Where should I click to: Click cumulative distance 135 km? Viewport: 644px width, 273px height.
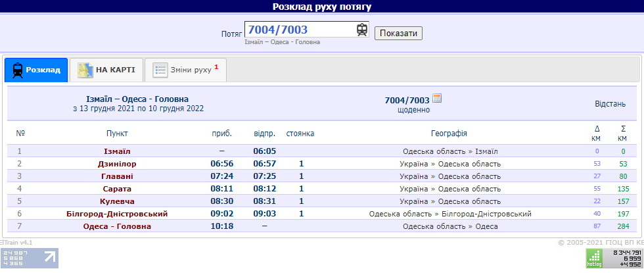coord(623,189)
